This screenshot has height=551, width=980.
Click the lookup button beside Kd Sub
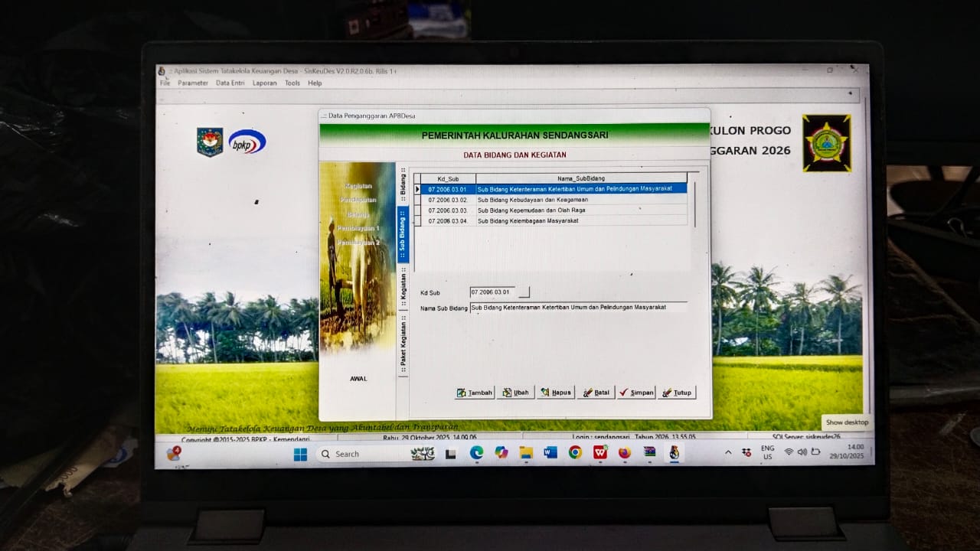point(524,292)
